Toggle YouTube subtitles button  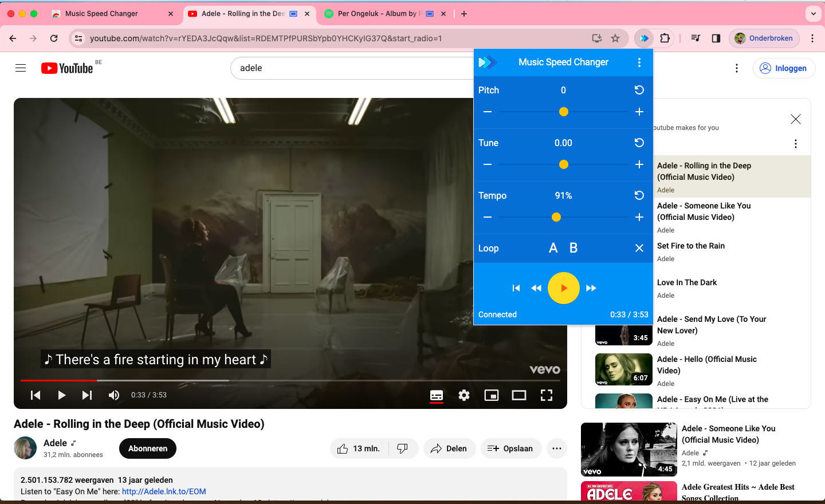[x=437, y=395]
